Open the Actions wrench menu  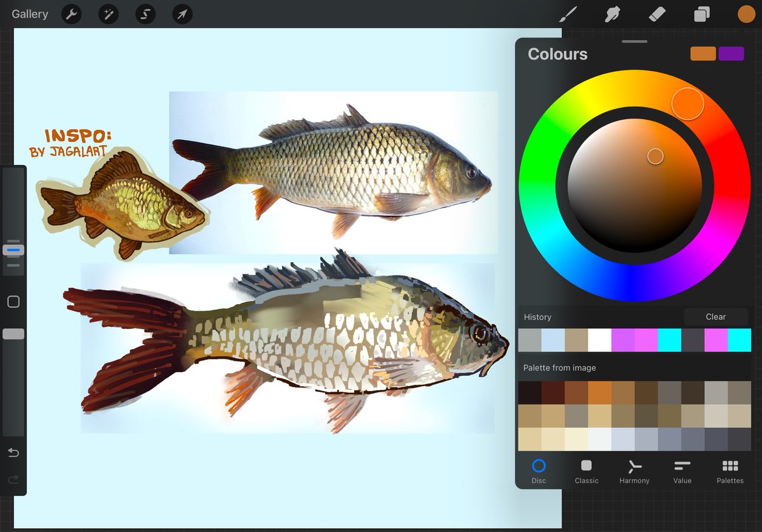[72, 14]
